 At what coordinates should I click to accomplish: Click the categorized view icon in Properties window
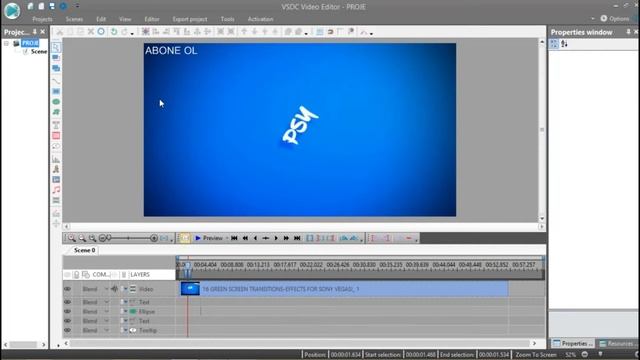[554, 44]
